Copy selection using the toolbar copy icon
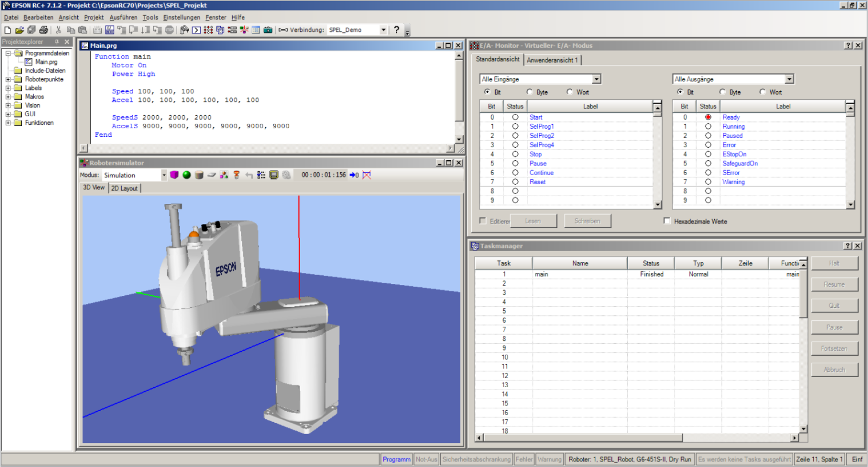 tap(71, 30)
